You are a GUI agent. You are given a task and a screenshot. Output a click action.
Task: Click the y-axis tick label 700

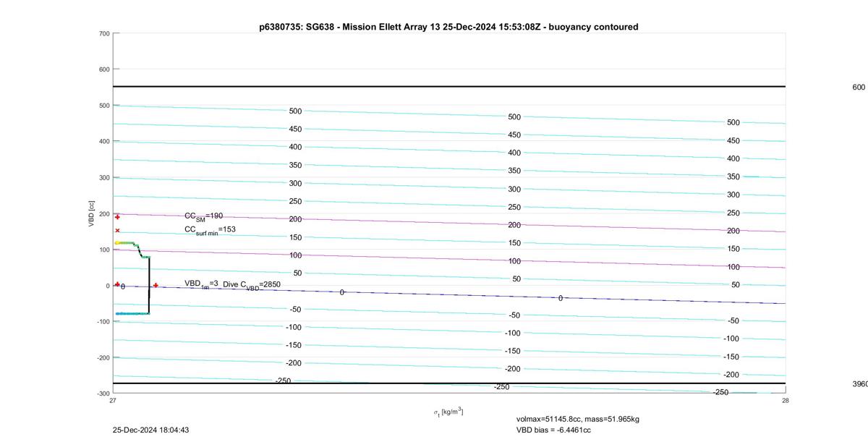coord(104,33)
